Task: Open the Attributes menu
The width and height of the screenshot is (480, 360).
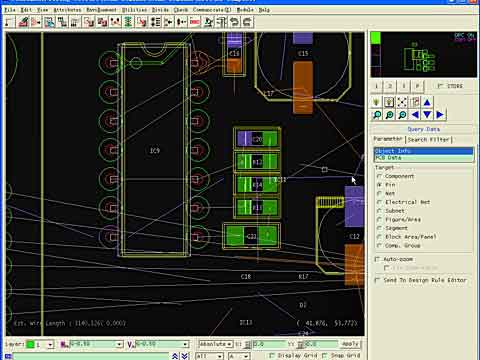Action: tap(67, 10)
